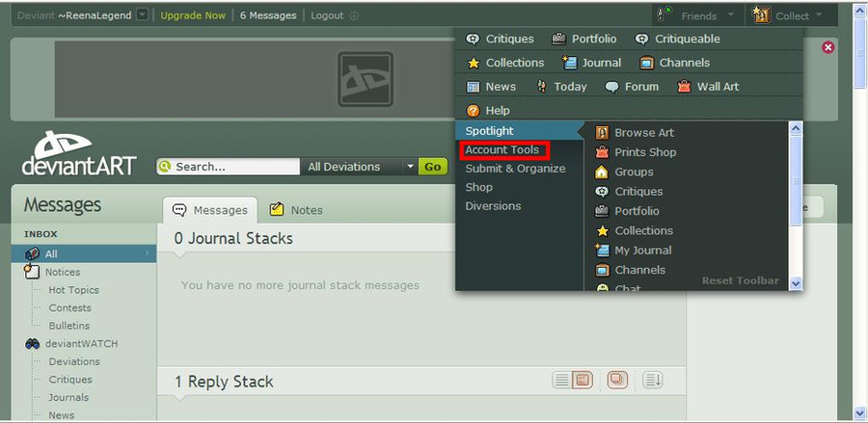Image resolution: width=868 pixels, height=423 pixels.
Task: Click Collections star in Spotlight list
Action: [602, 230]
